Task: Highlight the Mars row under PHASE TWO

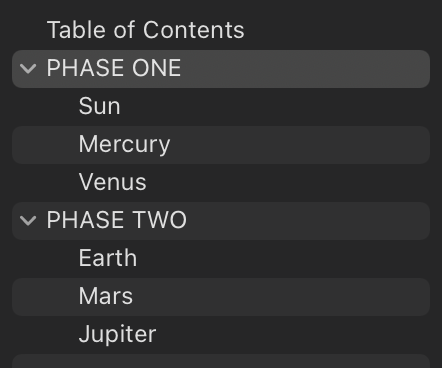Action: tap(221, 297)
